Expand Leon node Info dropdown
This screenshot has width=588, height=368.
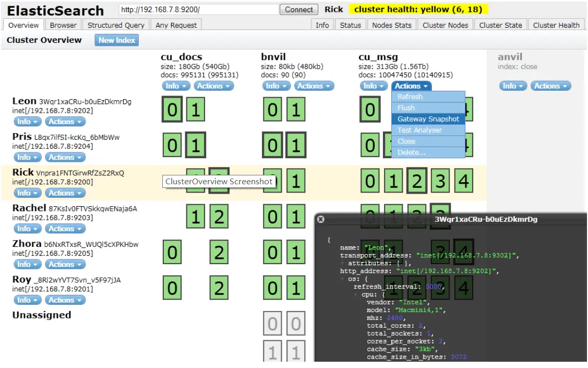click(27, 122)
